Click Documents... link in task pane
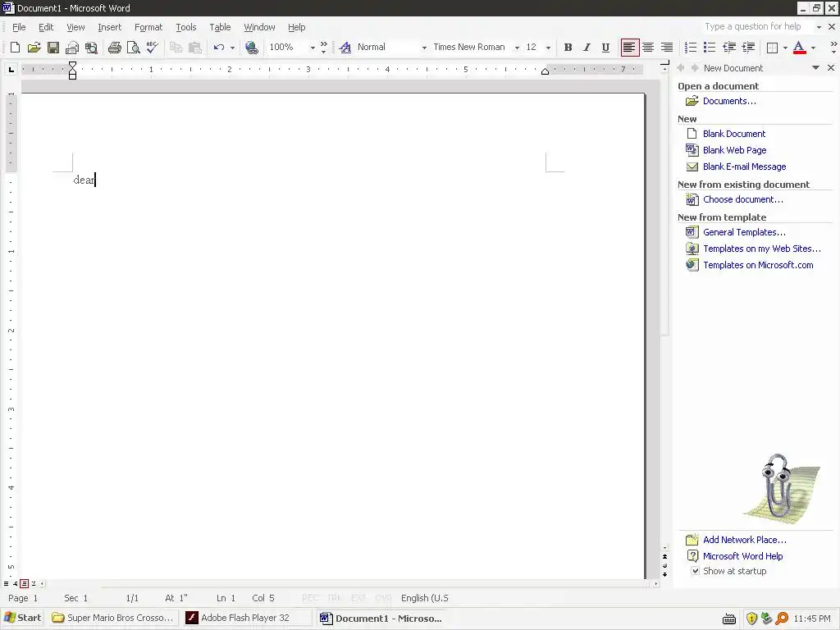The width and height of the screenshot is (840, 630). click(729, 101)
